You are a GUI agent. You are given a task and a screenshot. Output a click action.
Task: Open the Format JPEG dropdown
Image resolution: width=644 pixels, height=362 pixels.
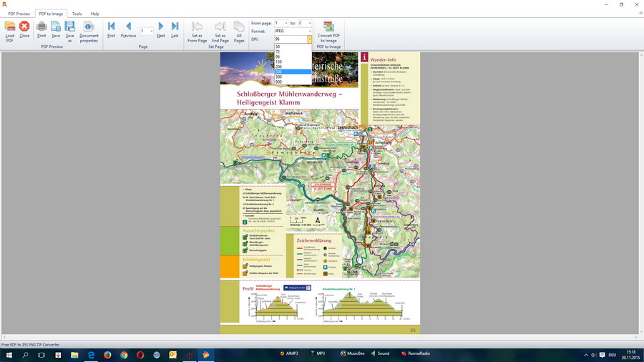tap(309, 31)
